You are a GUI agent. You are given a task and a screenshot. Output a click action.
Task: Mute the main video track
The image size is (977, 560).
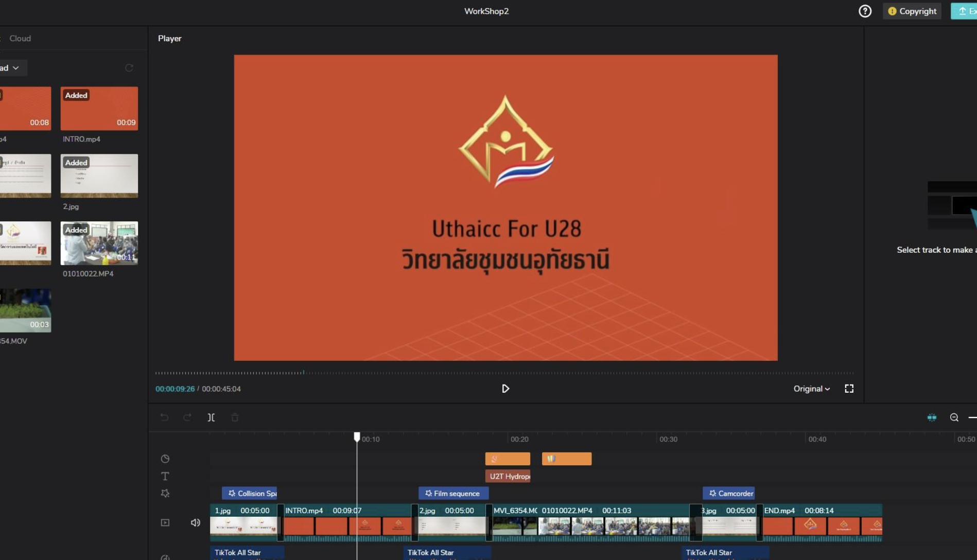tap(196, 522)
